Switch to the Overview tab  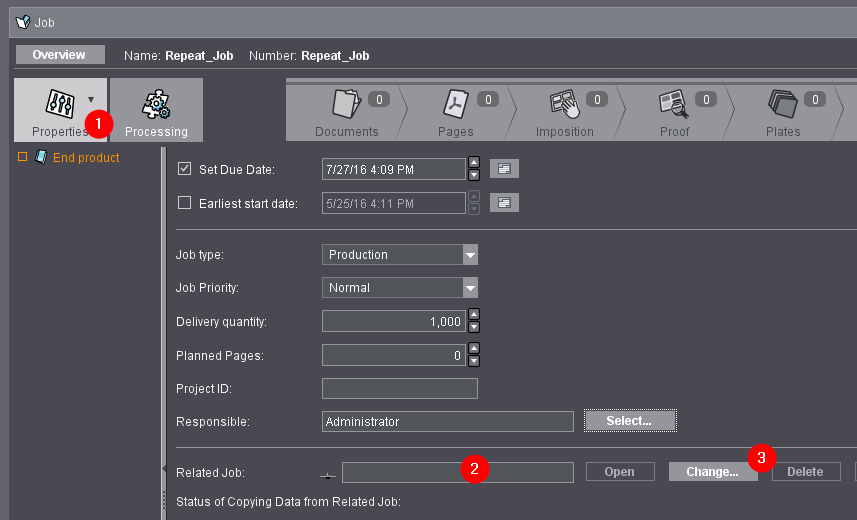coord(59,55)
